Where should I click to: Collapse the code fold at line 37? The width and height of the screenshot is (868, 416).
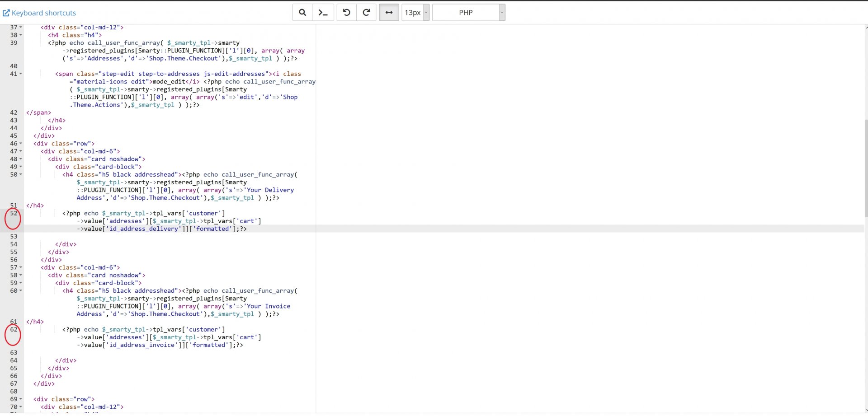click(21, 28)
